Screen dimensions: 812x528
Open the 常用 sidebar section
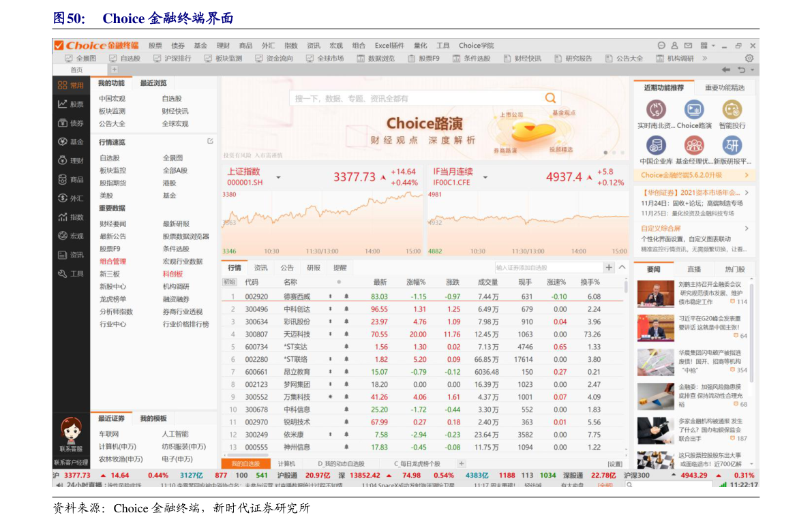(x=71, y=85)
